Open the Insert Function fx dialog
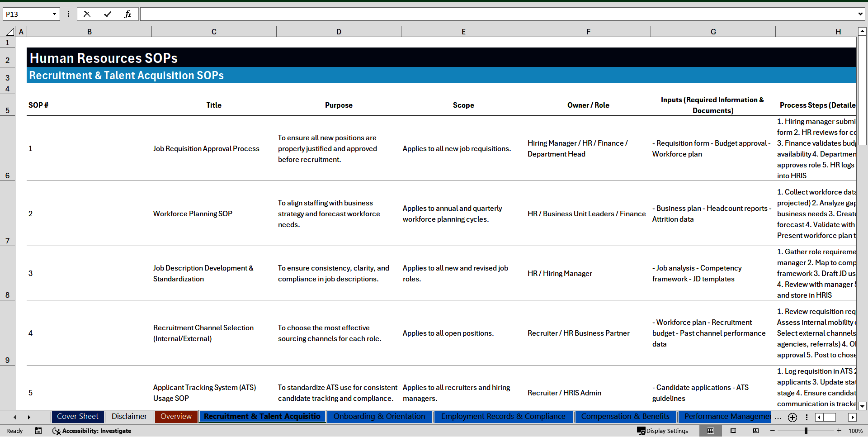Screen dimensions: 868x437 pyautogui.click(x=127, y=14)
